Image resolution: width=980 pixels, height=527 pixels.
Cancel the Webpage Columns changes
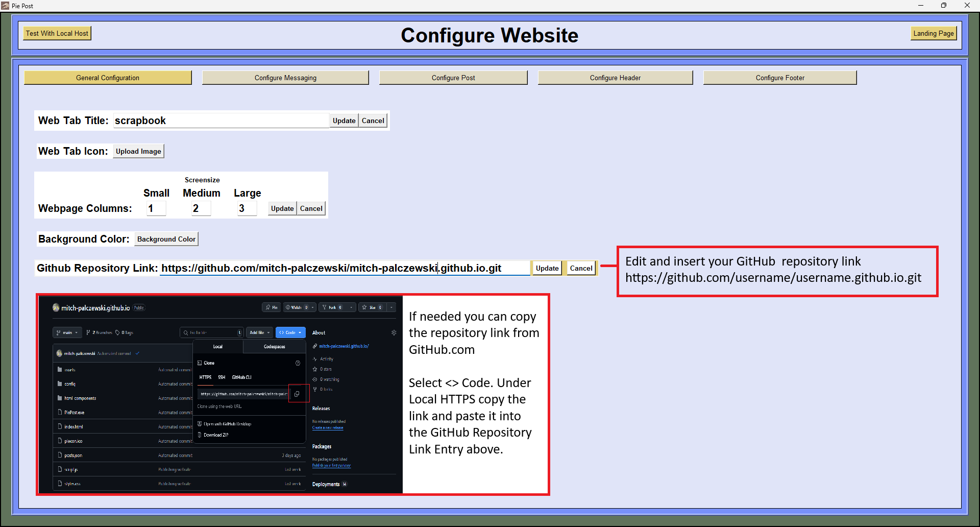[311, 208]
